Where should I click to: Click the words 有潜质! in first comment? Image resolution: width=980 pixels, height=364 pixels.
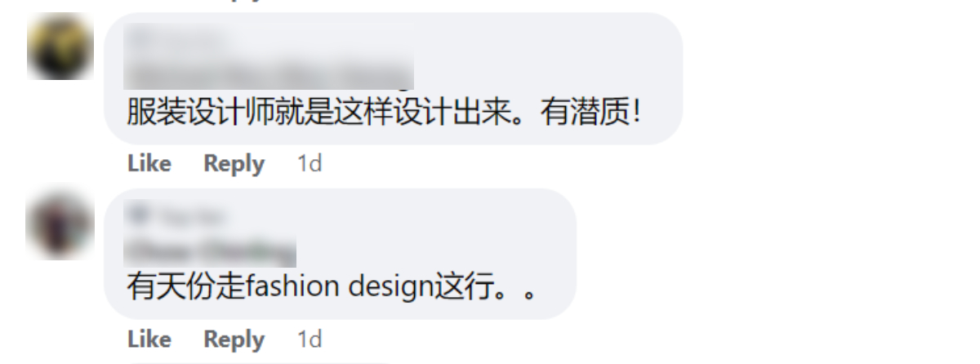[591, 113]
